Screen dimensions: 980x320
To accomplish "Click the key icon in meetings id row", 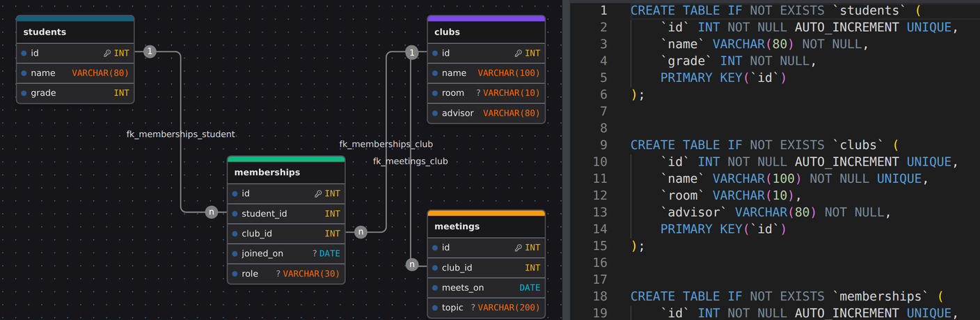I will (519, 248).
